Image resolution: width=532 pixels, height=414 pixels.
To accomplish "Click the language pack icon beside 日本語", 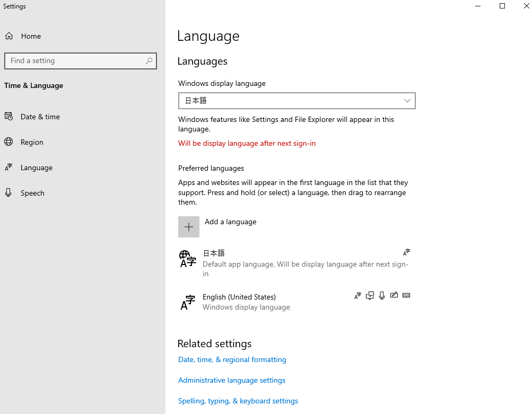I will [x=406, y=252].
